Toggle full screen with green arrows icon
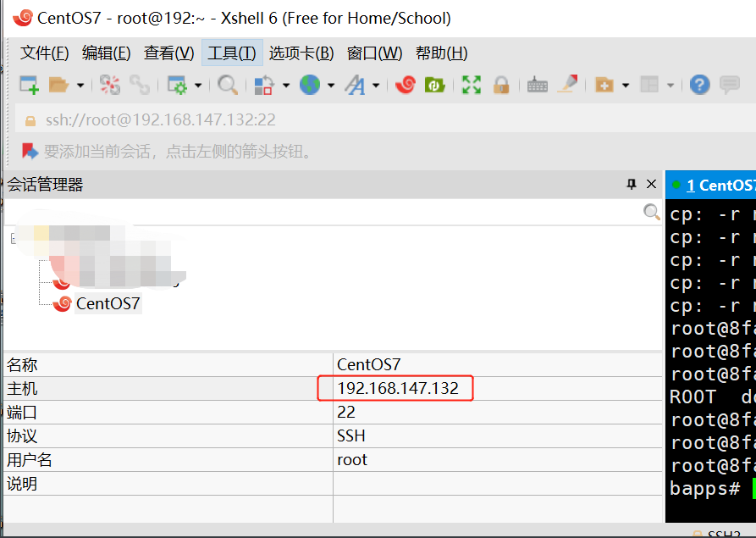Image resolution: width=756 pixels, height=538 pixels. pos(471,85)
